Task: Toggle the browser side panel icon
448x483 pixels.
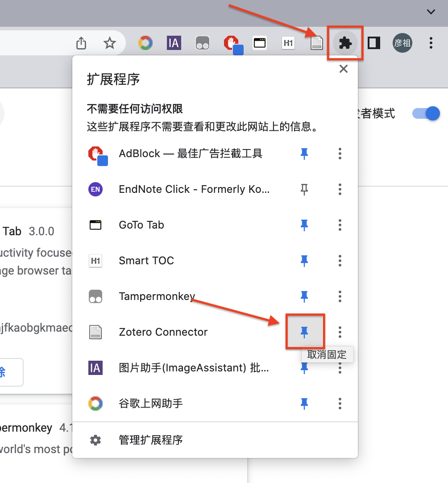Action: 374,43
